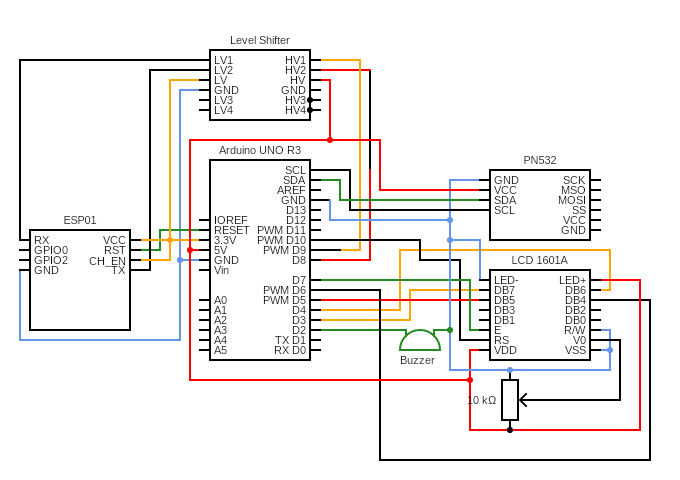The image size is (680, 480).
Task: Click the D4 pin label
Action: pos(299,310)
